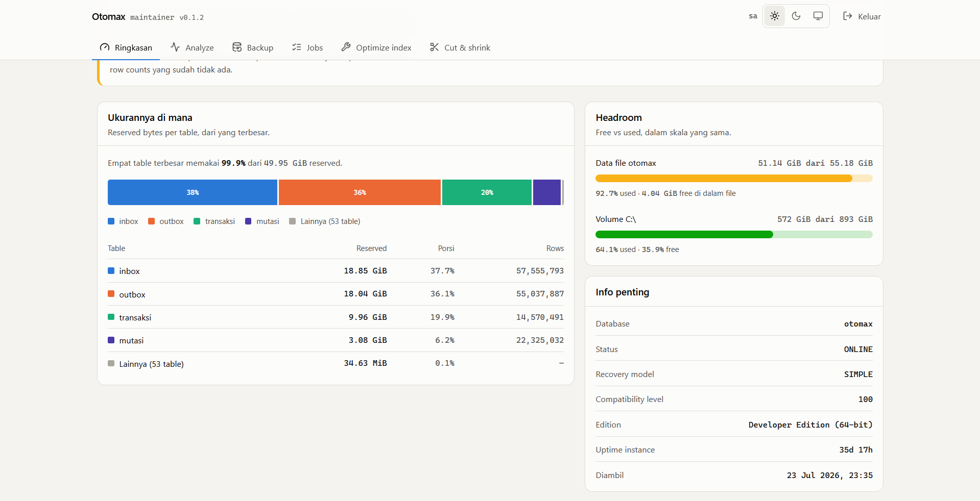This screenshot has width=980, height=501.
Task: Click the Rows column header
Action: coord(555,248)
